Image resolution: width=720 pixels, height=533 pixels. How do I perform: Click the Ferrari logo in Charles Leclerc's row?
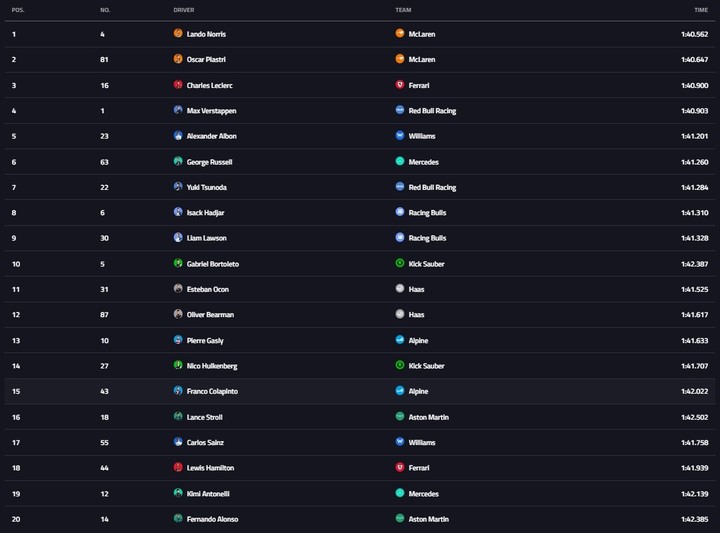tap(400, 84)
